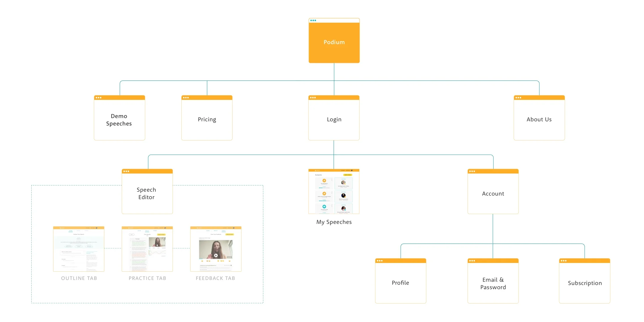Open the About Us page box
Screen dimensions: 644x322
539,118
